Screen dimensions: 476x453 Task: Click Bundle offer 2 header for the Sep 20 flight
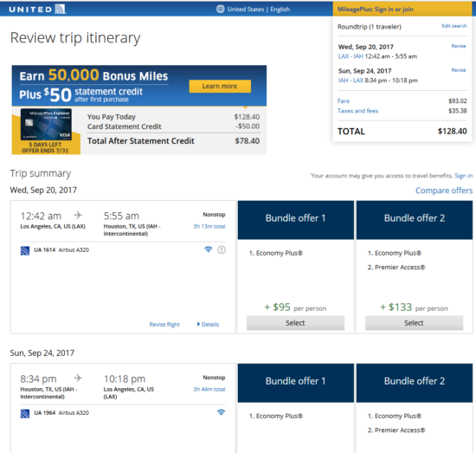point(415,220)
